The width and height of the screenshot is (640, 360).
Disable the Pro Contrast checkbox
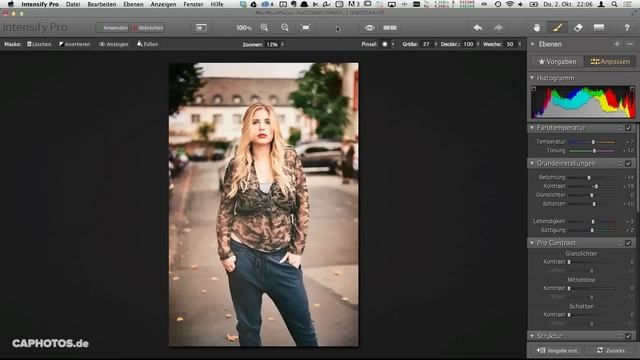[629, 243]
